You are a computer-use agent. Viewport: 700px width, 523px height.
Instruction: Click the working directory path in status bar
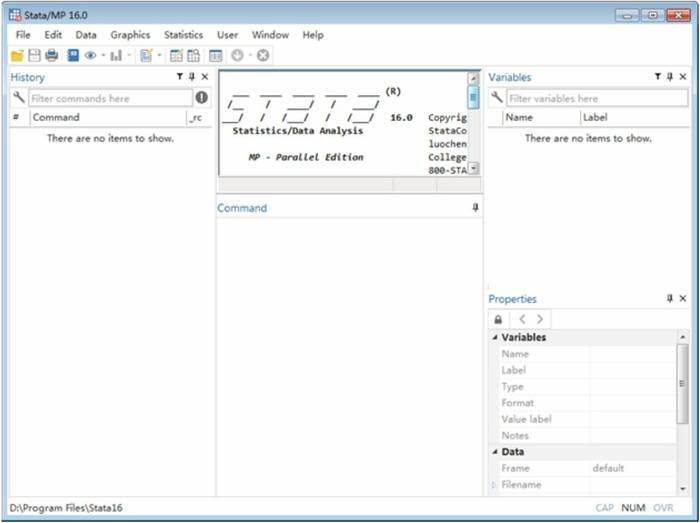[66, 508]
